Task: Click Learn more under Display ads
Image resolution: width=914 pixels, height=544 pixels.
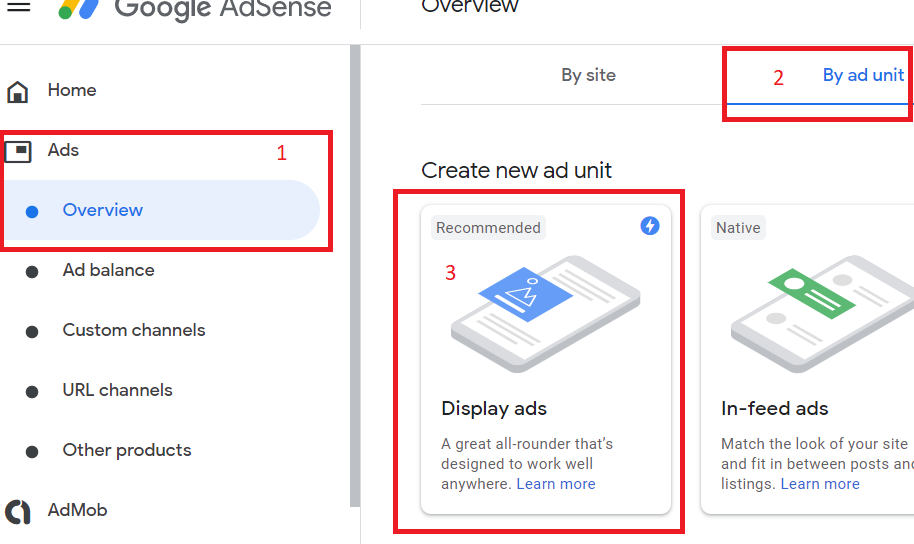Action: [556, 484]
